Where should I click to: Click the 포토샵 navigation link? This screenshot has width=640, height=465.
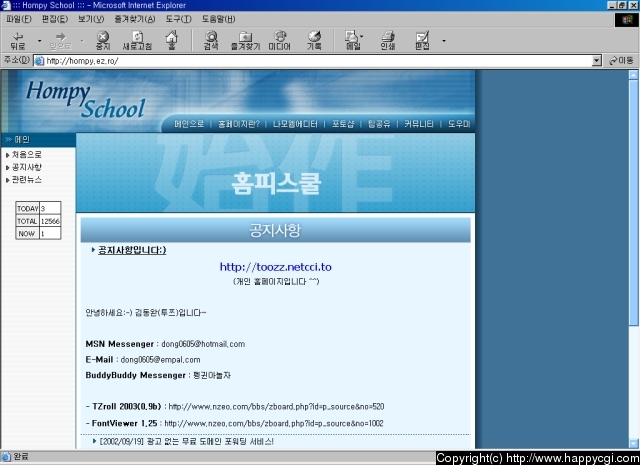coord(343,124)
